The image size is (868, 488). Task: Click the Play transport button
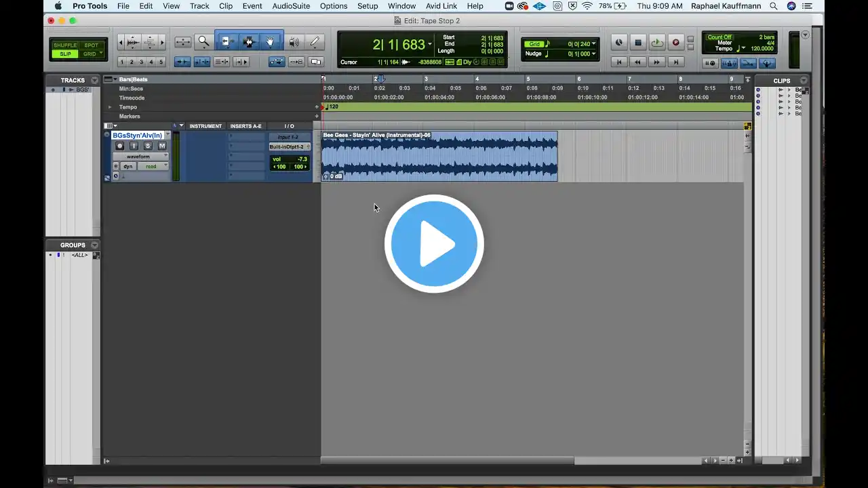656,43
